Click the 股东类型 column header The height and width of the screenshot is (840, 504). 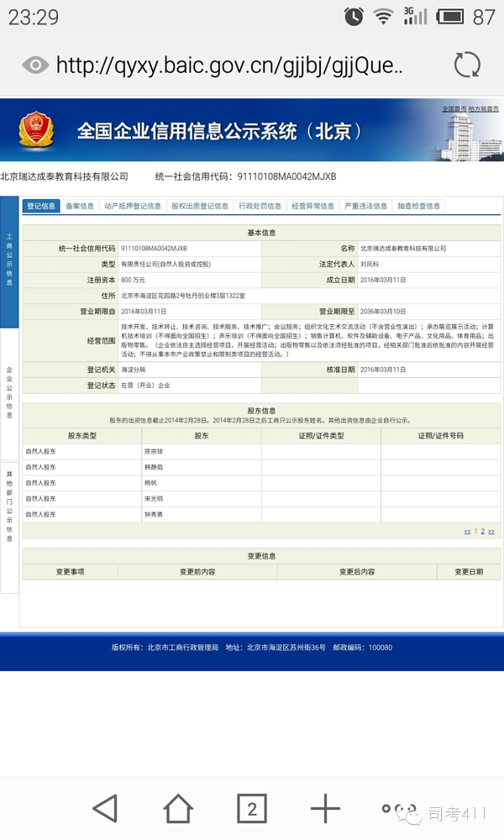(82, 435)
